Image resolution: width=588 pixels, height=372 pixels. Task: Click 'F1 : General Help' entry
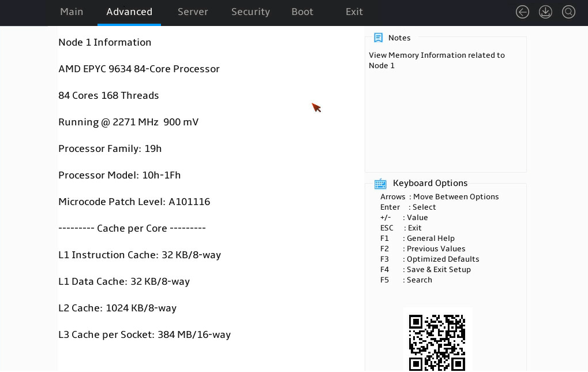[x=417, y=239]
